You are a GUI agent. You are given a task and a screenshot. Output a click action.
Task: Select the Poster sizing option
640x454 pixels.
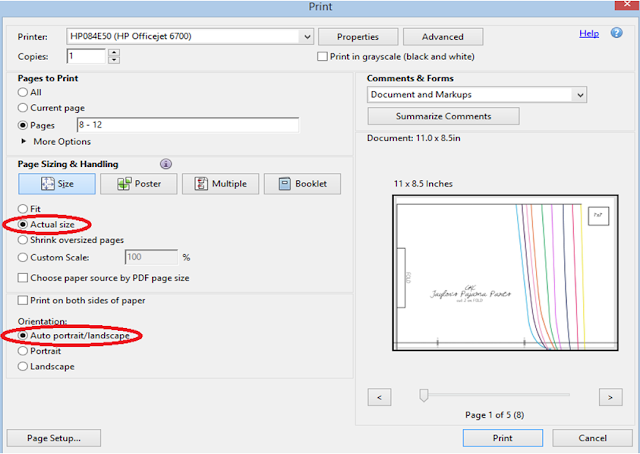coord(139,184)
